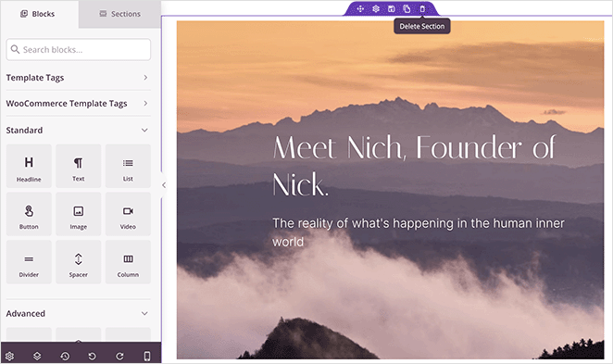613x364 pixels.
Task: Expand Template Tags category
Action: coord(78,78)
